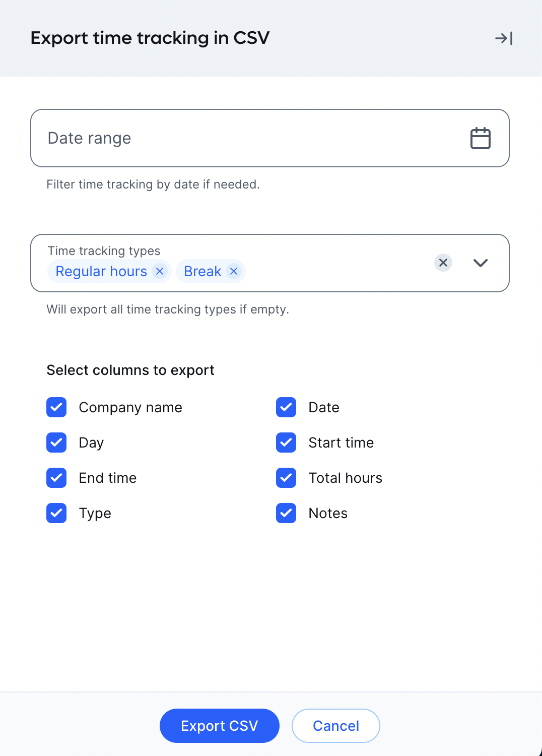This screenshot has width=542, height=756.
Task: Click the Break chip label
Action: [202, 271]
